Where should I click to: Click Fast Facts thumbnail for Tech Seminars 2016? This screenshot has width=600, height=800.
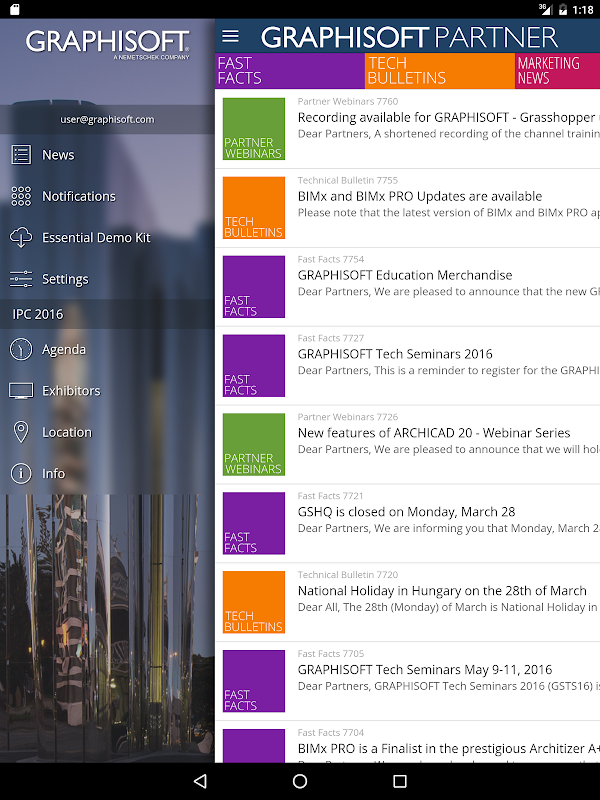pos(254,366)
